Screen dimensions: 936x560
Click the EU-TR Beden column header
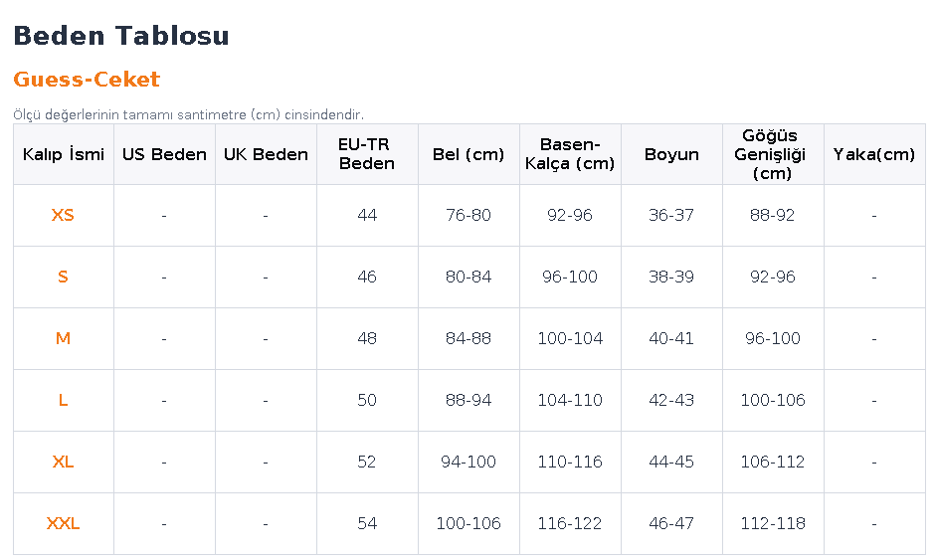click(366, 154)
